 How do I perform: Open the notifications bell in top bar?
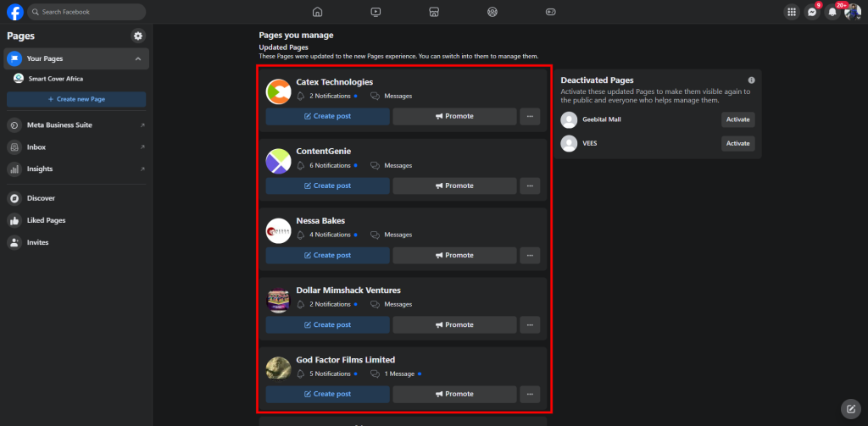[x=832, y=12]
